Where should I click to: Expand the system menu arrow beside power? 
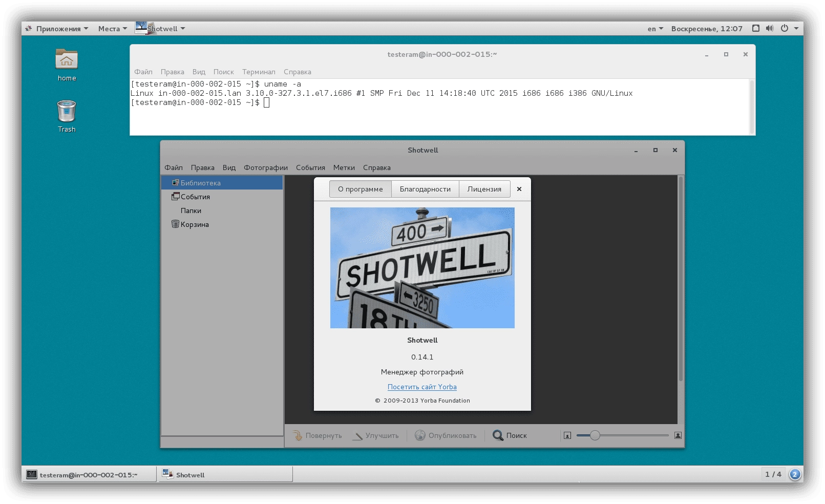coord(796,29)
